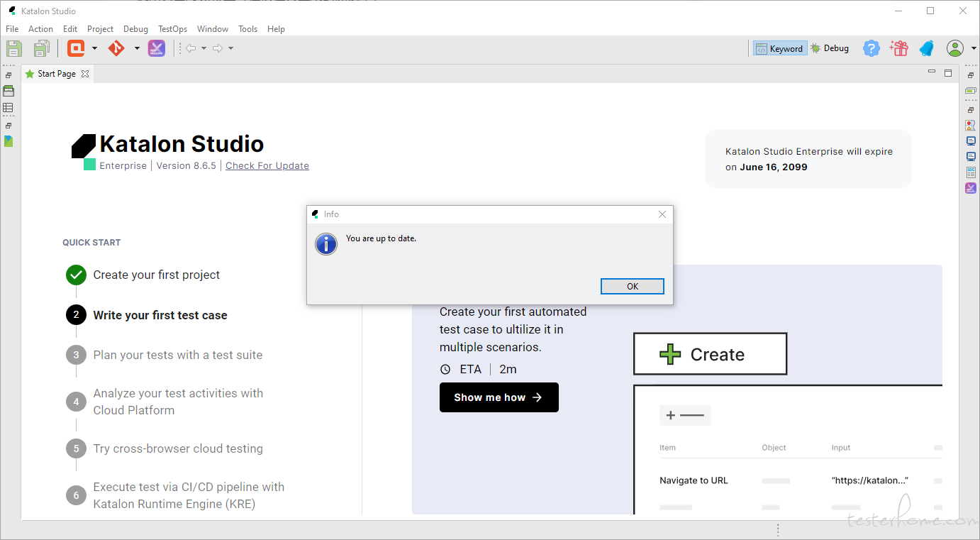980x540 pixels.
Task: Open the purple Self-Healing toolbar icon
Action: coord(157,48)
